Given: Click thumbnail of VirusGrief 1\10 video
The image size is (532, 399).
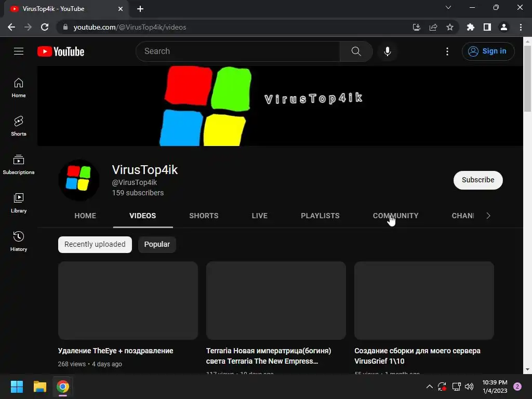Looking at the screenshot, I should 424,300.
